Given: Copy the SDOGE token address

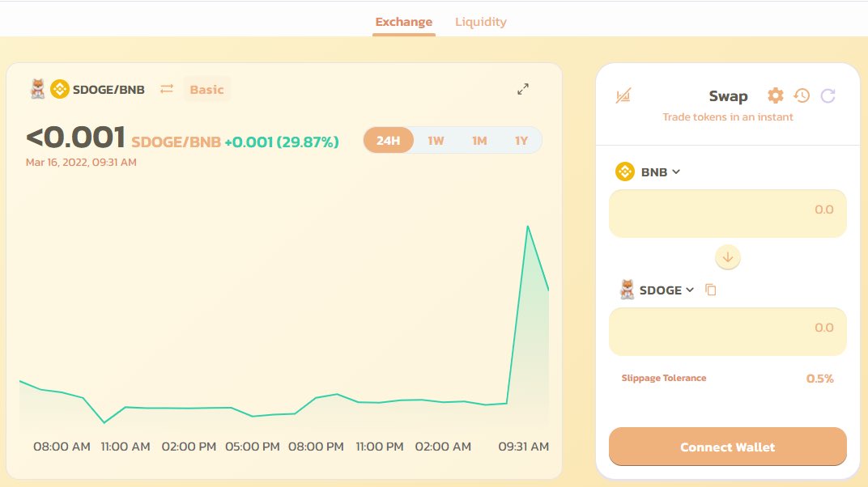Looking at the screenshot, I should pos(711,290).
